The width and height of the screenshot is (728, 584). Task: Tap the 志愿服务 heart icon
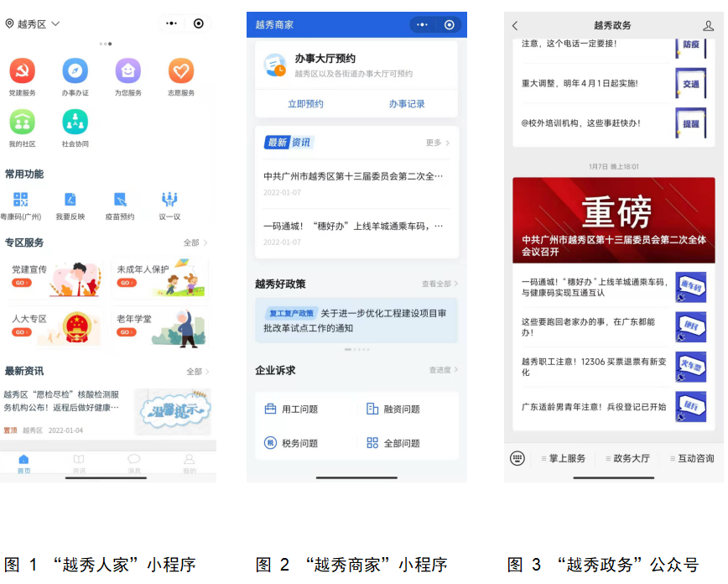click(180, 70)
